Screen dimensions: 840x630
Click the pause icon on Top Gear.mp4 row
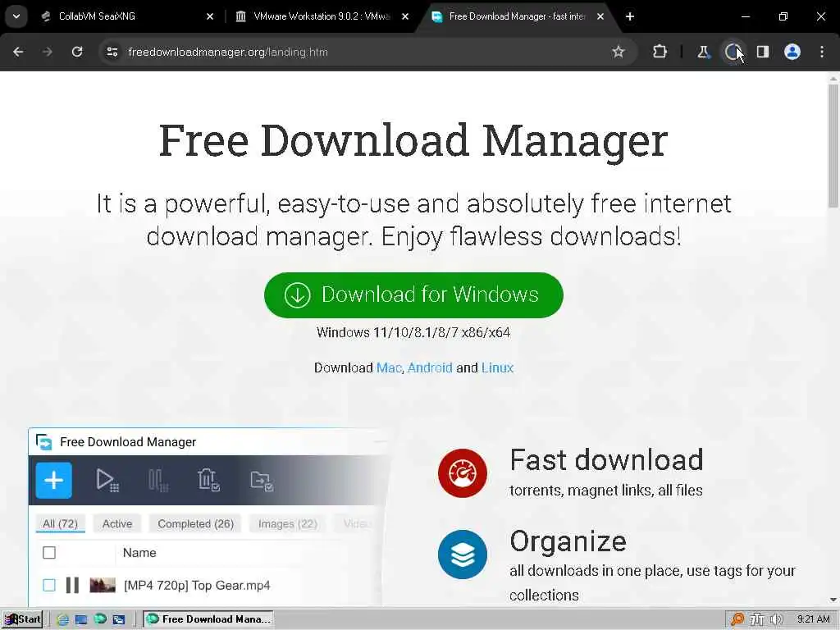(x=72, y=585)
